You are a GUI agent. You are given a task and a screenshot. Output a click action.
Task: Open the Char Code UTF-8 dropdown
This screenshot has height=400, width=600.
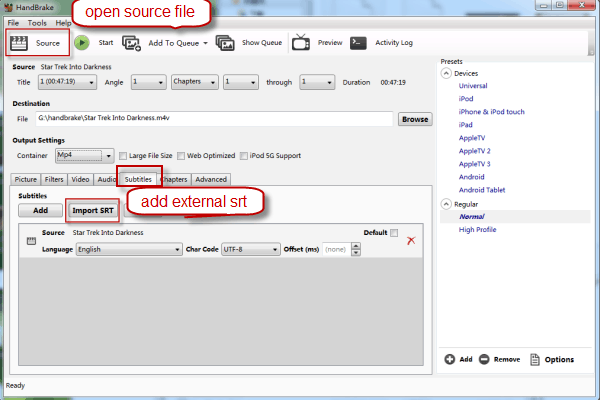[x=251, y=249]
